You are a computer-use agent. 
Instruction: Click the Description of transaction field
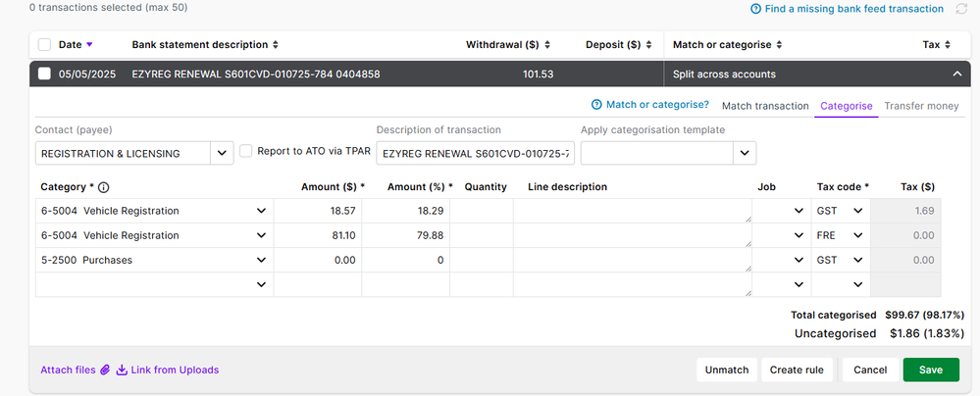click(x=475, y=153)
